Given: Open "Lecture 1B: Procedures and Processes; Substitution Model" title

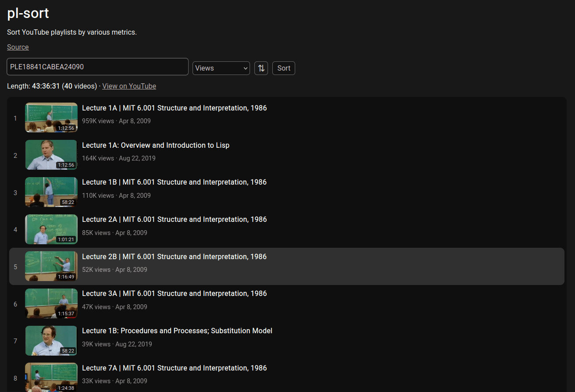Looking at the screenshot, I should 177,331.
